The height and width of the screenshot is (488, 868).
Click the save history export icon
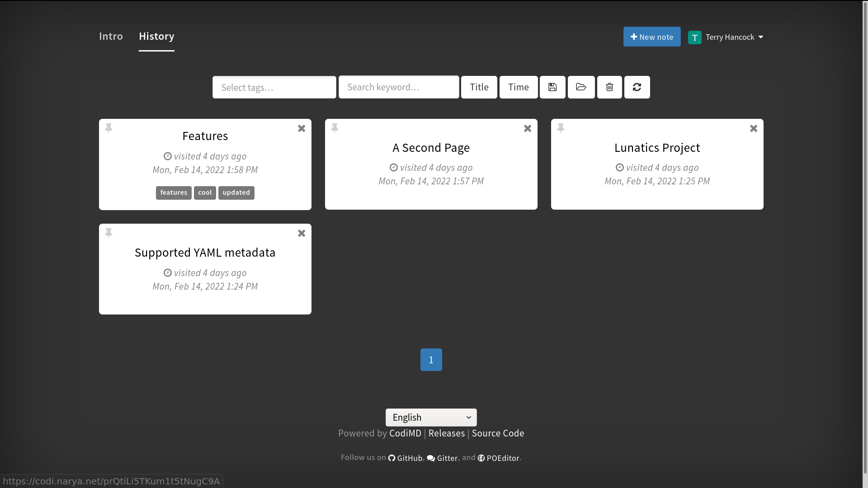coord(552,87)
